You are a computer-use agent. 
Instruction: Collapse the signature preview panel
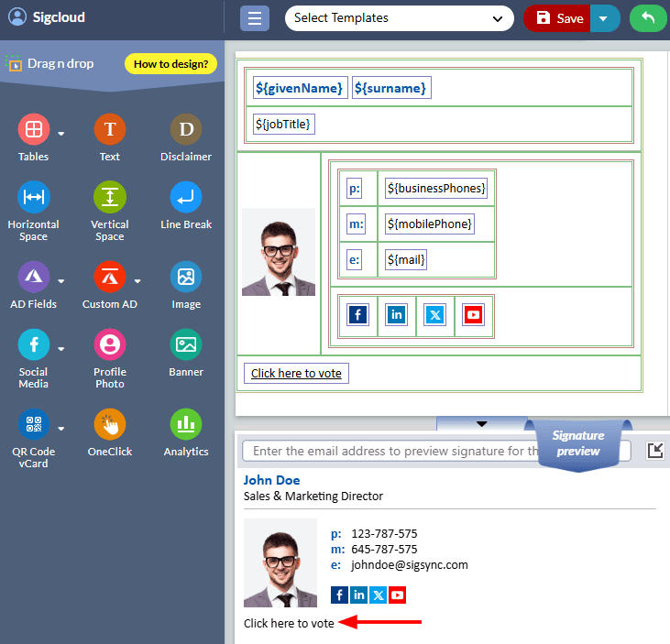click(482, 423)
